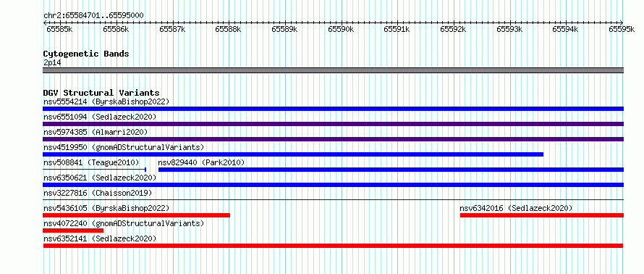Click the thin nsv3227816 variant line
This screenshot has height=274, width=644.
pyautogui.click(x=333, y=200)
